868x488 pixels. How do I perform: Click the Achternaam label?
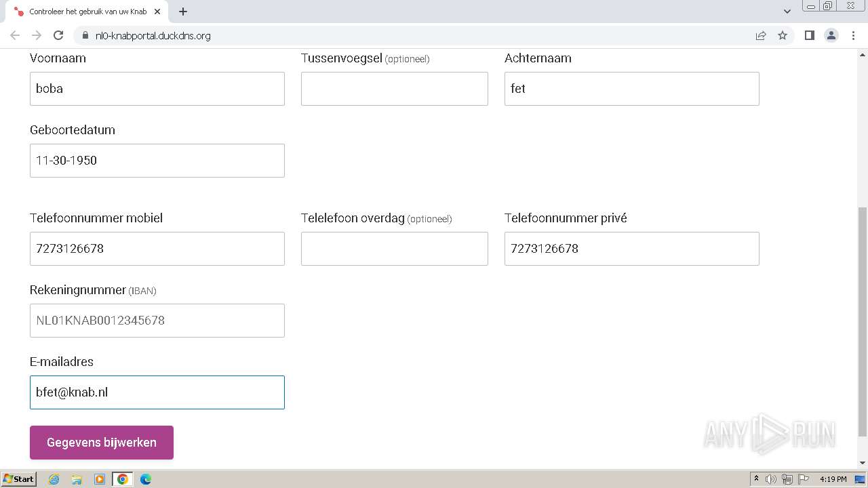pyautogui.click(x=538, y=58)
